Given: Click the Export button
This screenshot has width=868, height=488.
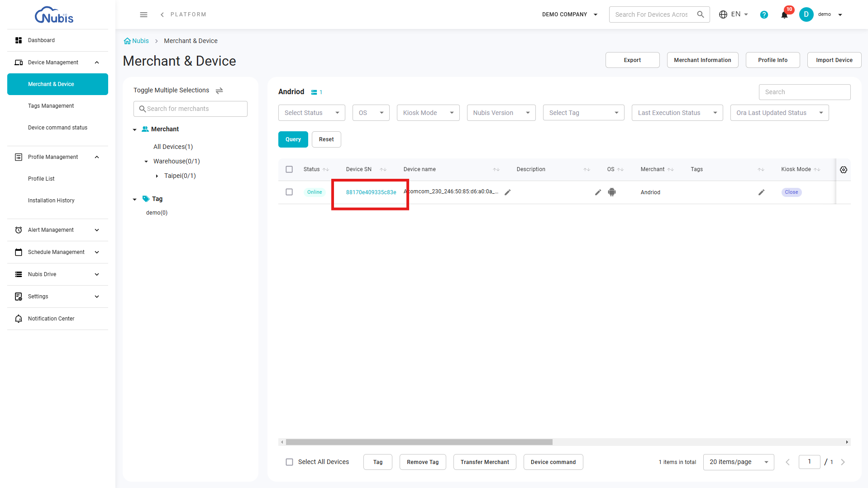Looking at the screenshot, I should [632, 60].
